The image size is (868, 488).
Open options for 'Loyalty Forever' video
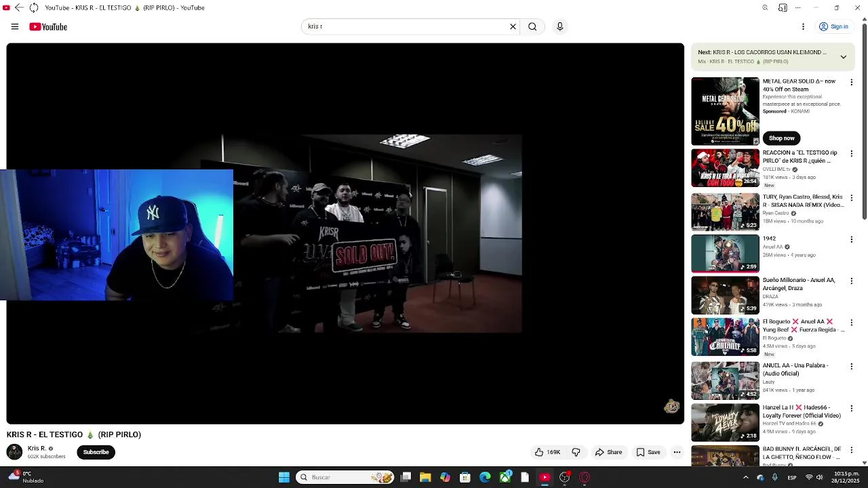[x=851, y=409]
